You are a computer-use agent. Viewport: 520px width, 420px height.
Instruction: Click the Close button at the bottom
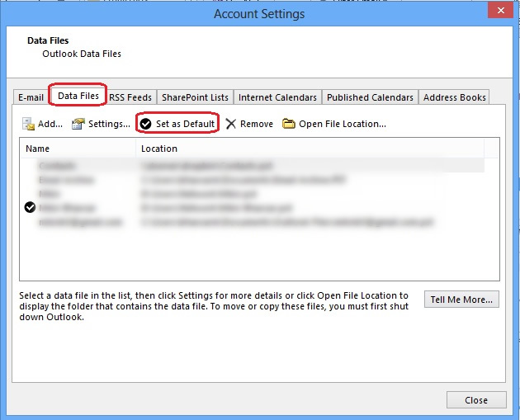[x=476, y=400]
